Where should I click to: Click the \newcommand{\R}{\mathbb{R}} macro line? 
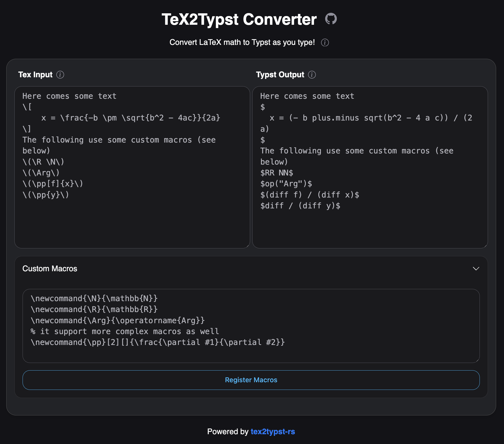click(94, 309)
